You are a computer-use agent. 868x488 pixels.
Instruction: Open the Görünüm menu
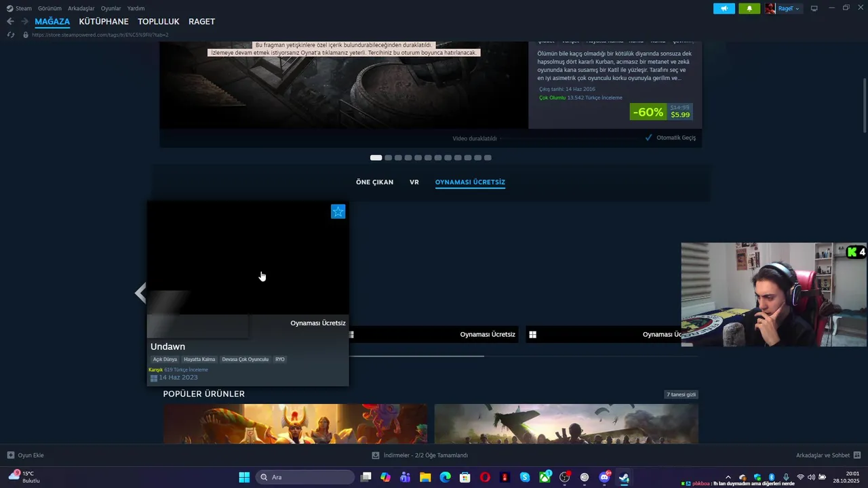[x=50, y=8]
